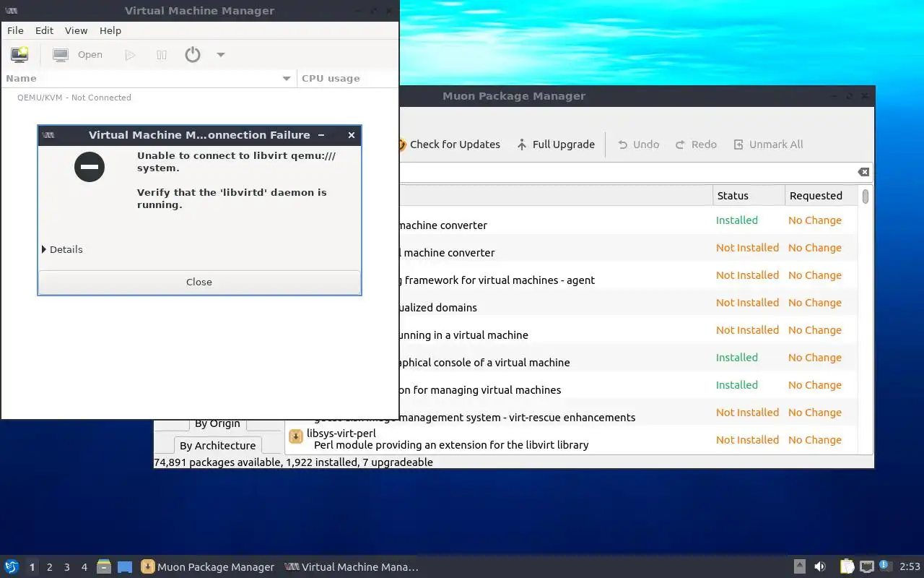
Task: Open the Edit menu in Virtual Machine Manager
Action: [x=45, y=30]
